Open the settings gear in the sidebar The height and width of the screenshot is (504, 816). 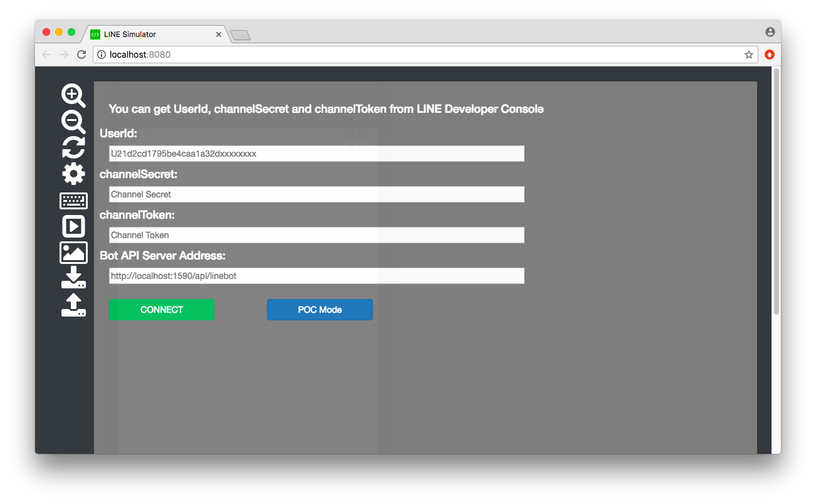point(73,174)
